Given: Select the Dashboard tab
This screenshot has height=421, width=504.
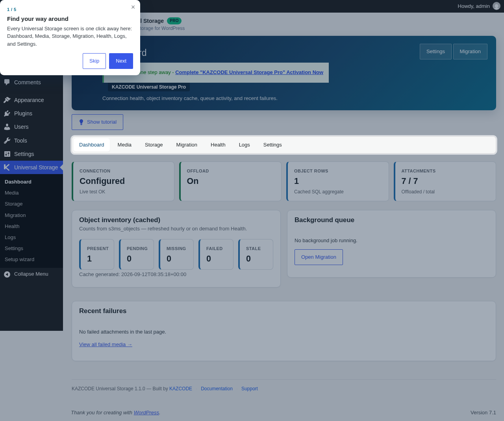Looking at the screenshot, I should pyautogui.click(x=91, y=145).
